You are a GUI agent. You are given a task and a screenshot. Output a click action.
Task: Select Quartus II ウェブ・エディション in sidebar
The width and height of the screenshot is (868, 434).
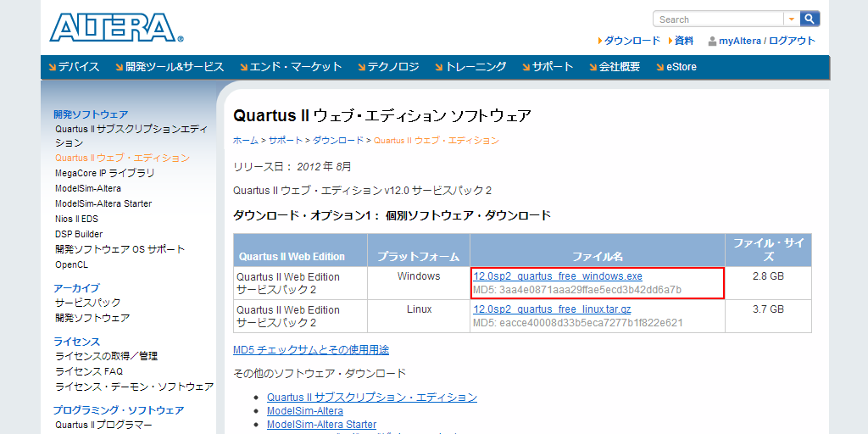point(122,158)
